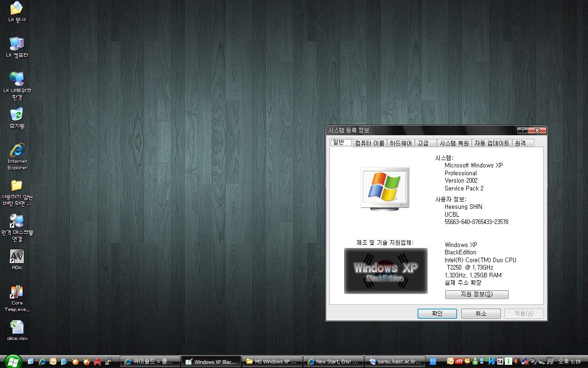Viewport: 588px width, 368px height.
Task: Click the 취소 button
Action: 481,313
